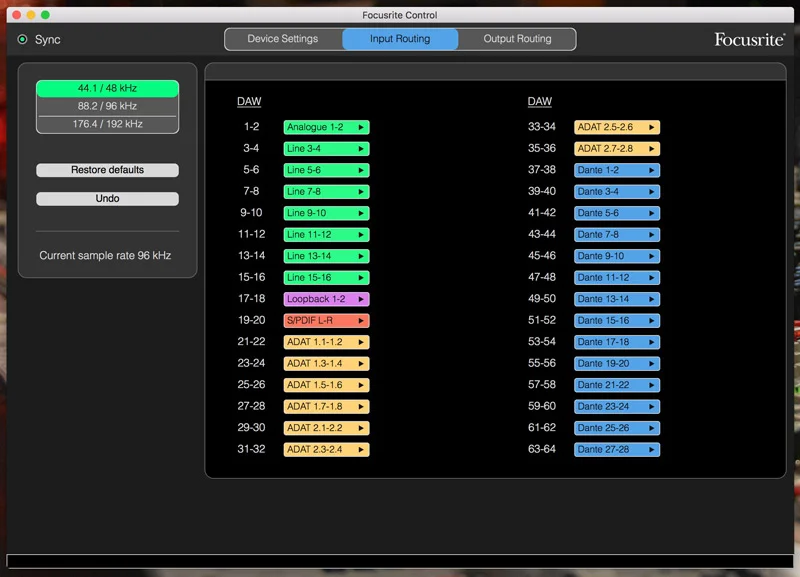Screen dimensions: 800x577
Task: Open the Dante 27-28 source dropdown
Action: 617,449
